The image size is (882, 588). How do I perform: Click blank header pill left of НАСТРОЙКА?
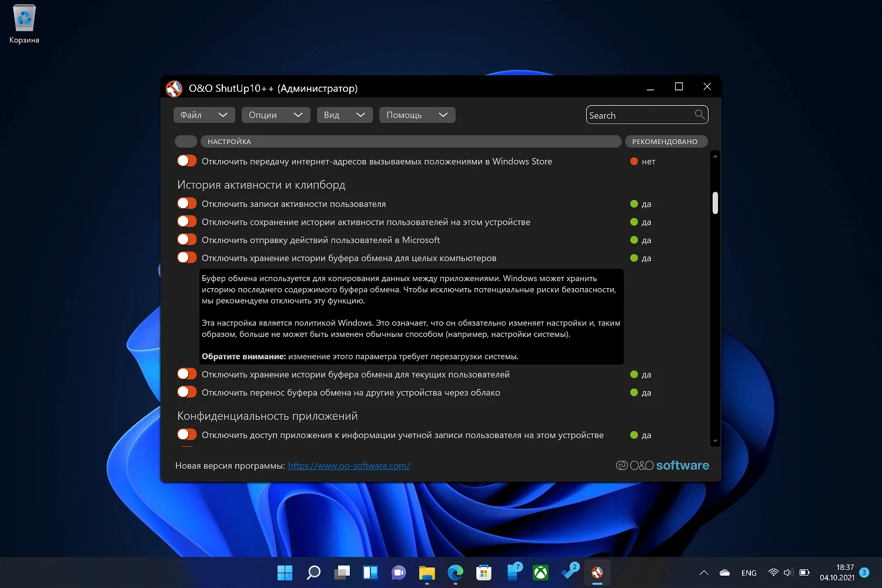tap(186, 141)
